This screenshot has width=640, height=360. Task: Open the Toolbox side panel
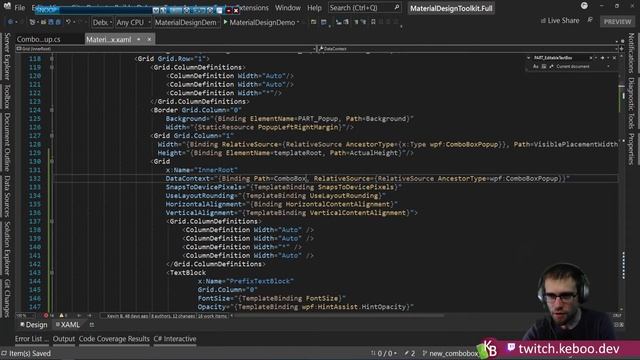click(7, 96)
